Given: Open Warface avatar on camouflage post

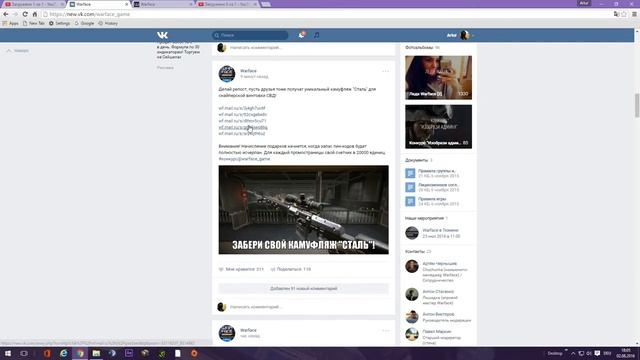Looking at the screenshot, I should (227, 73).
